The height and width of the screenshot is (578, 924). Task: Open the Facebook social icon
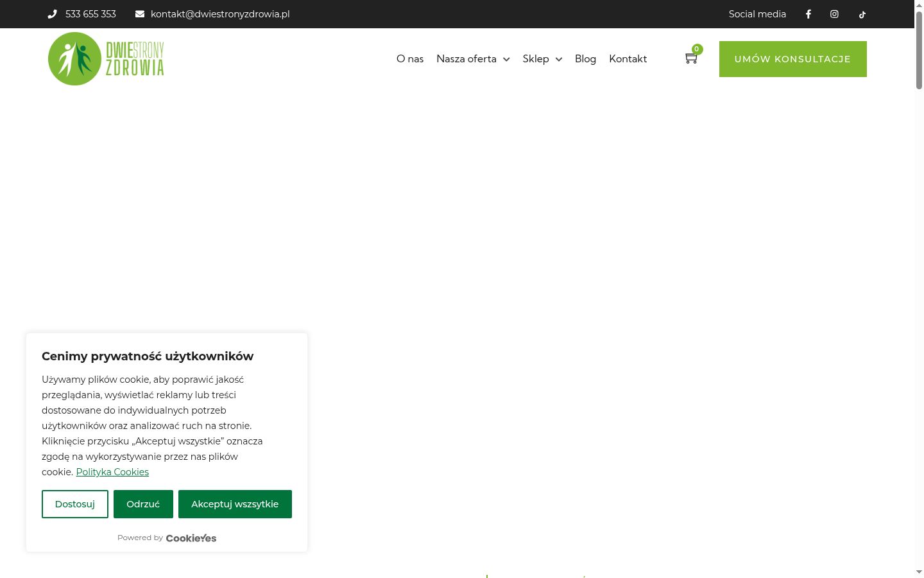coord(809,14)
